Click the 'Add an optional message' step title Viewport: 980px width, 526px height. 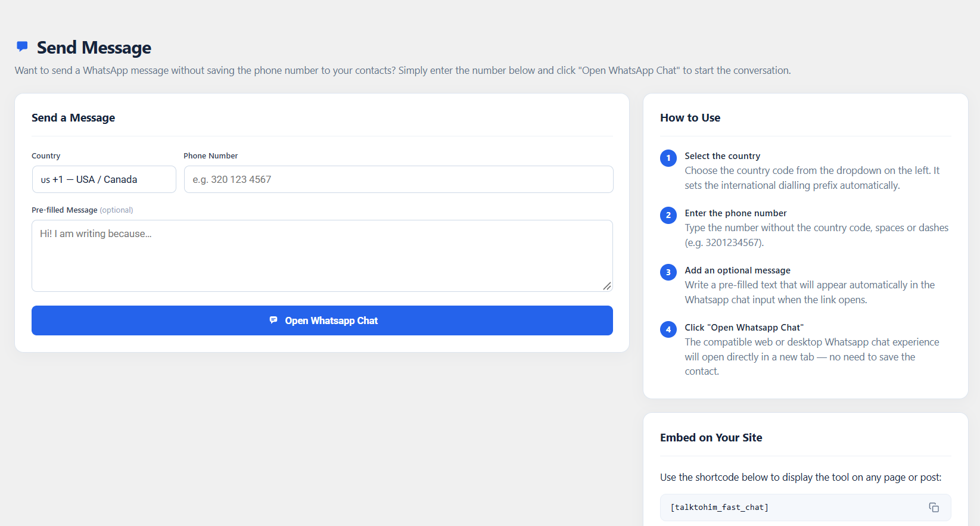[x=738, y=270]
